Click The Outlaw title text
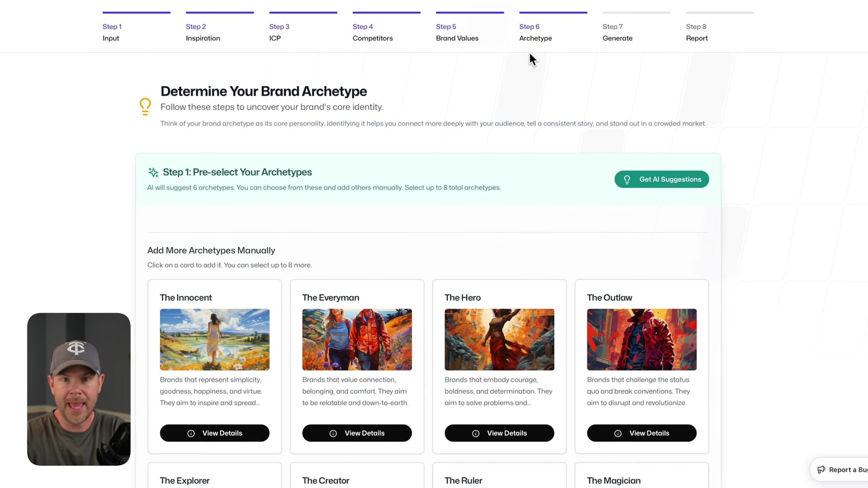The height and width of the screenshot is (488, 868). (609, 297)
